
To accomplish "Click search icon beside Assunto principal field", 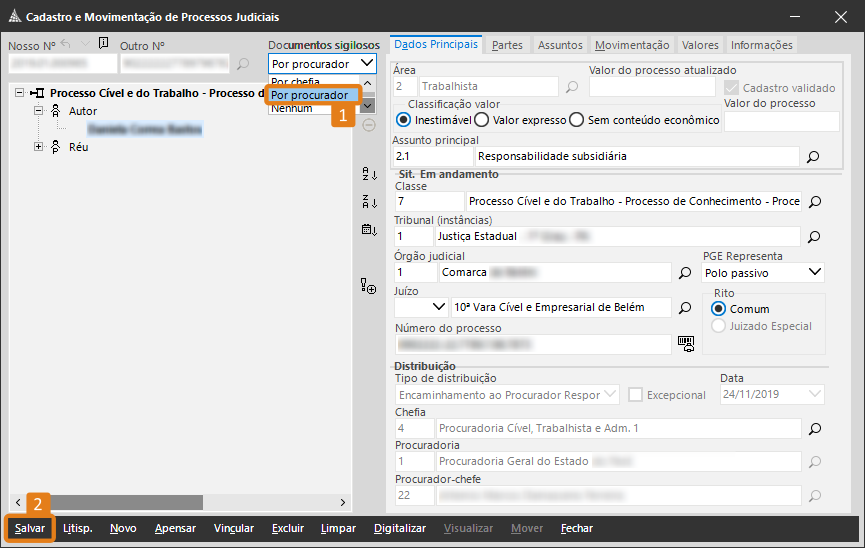I will tap(813, 157).
